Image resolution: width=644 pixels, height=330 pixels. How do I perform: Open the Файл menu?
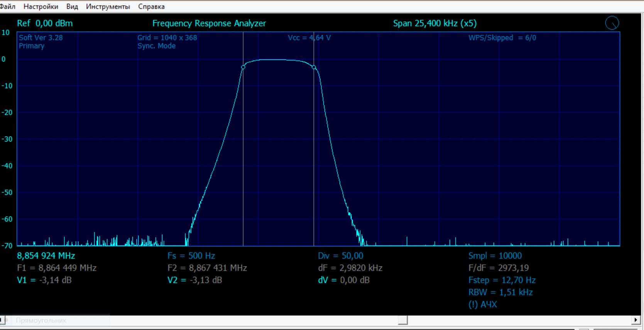(x=7, y=7)
